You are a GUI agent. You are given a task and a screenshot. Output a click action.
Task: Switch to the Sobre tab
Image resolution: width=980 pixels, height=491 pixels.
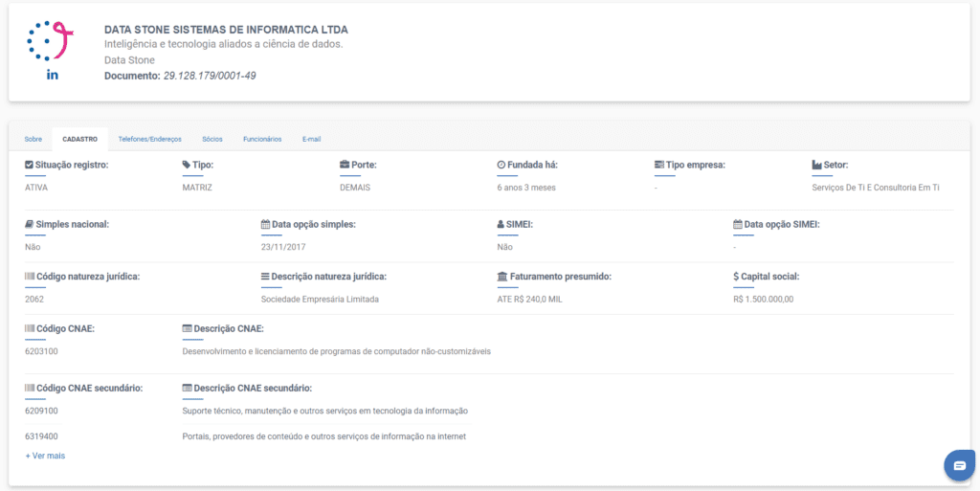click(33, 140)
